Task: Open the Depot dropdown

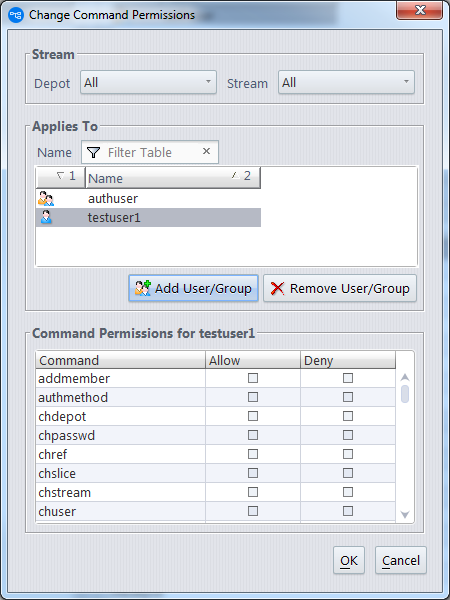Action: [148, 82]
